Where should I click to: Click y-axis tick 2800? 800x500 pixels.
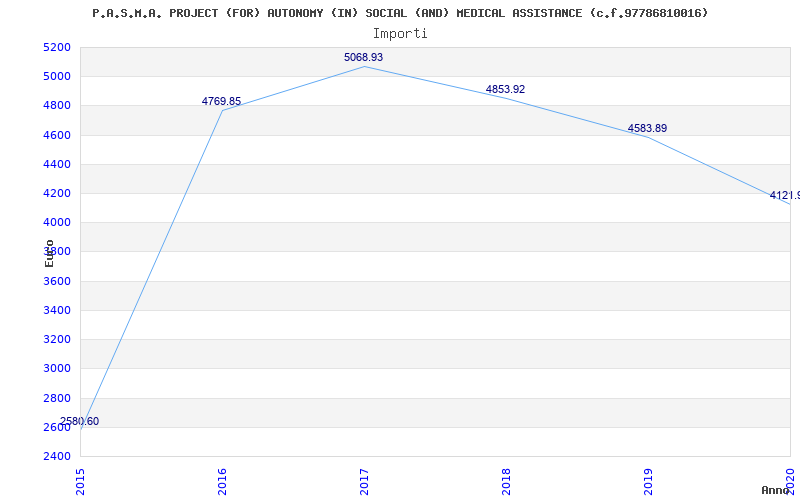(57, 398)
